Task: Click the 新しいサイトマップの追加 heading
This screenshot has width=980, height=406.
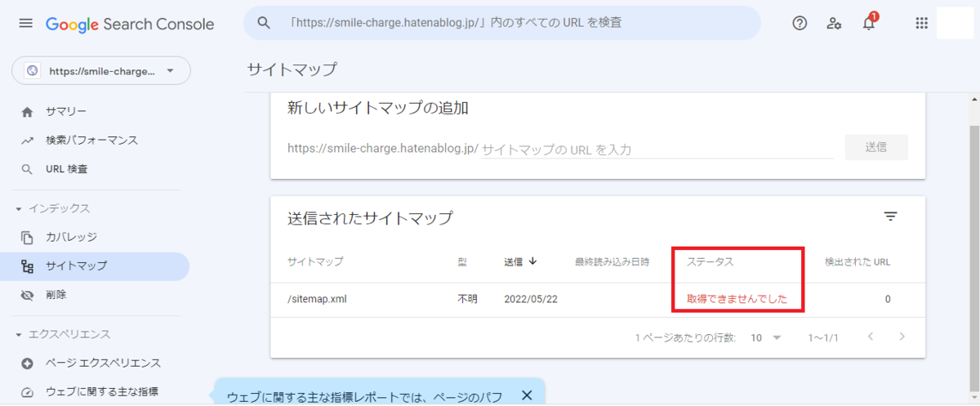Action: point(378,108)
